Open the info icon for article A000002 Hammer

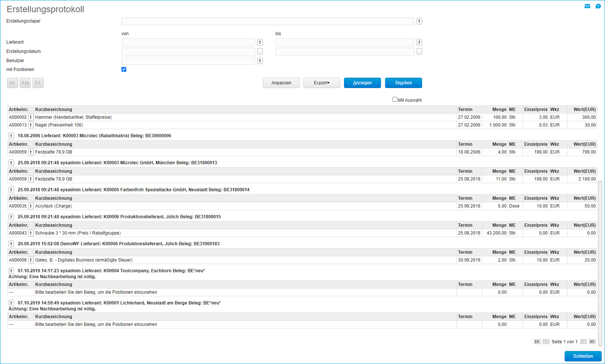tap(31, 117)
